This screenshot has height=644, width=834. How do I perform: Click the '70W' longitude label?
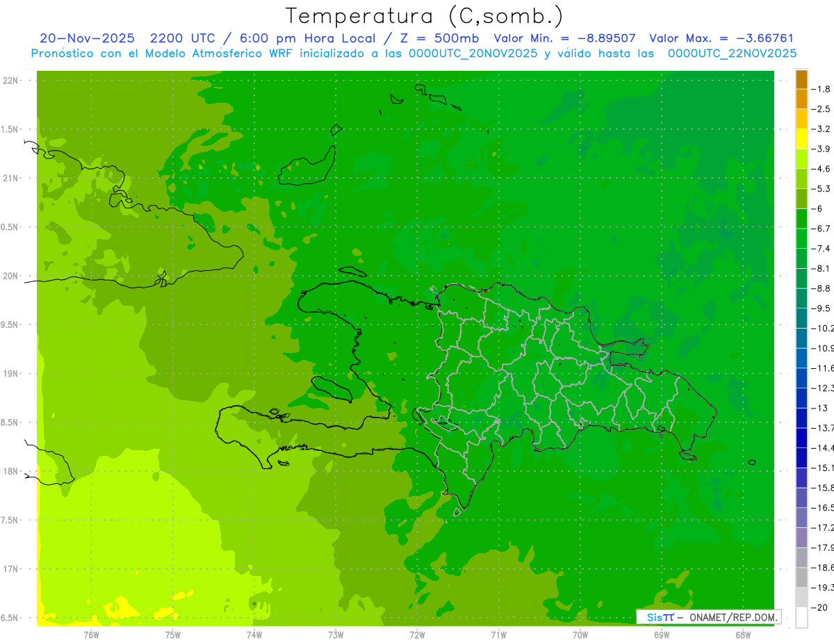[x=580, y=635]
